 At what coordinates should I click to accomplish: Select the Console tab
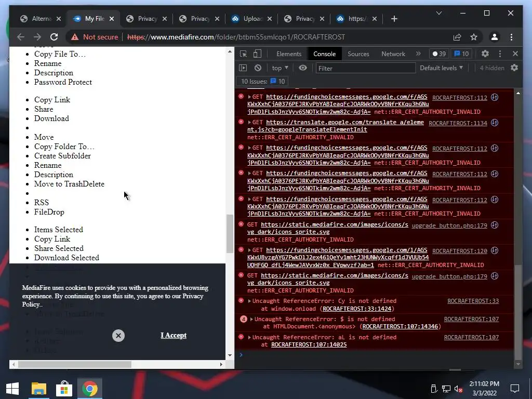[324, 54]
